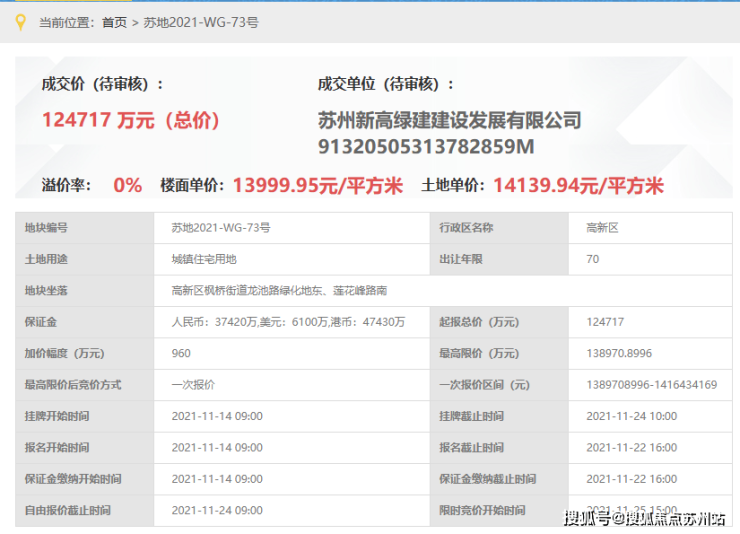
Task: Click floor unit price 13999.95元/平方米
Action: [x=318, y=185]
